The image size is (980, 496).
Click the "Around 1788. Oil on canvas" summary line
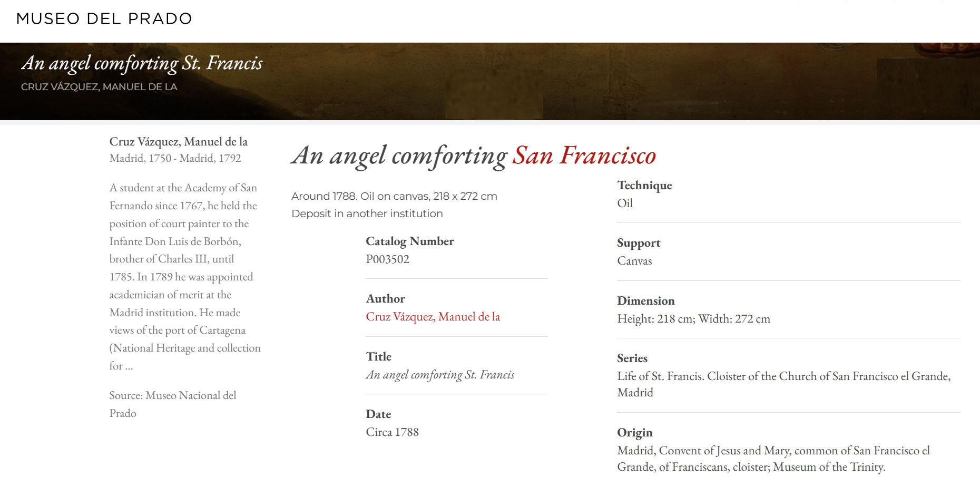pos(394,196)
